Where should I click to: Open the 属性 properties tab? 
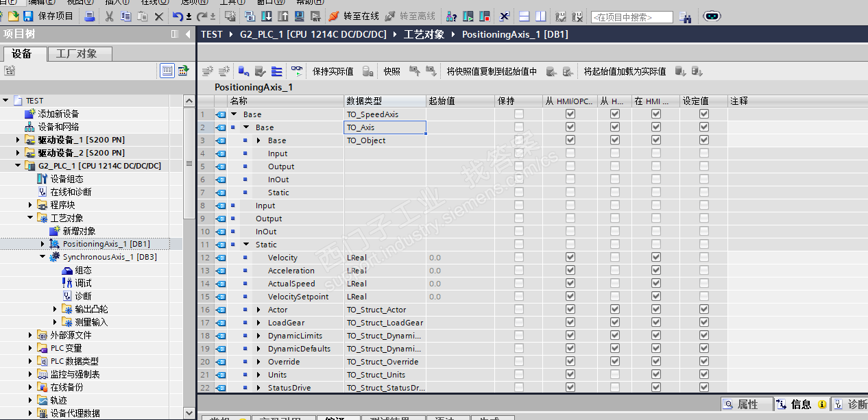pos(747,404)
